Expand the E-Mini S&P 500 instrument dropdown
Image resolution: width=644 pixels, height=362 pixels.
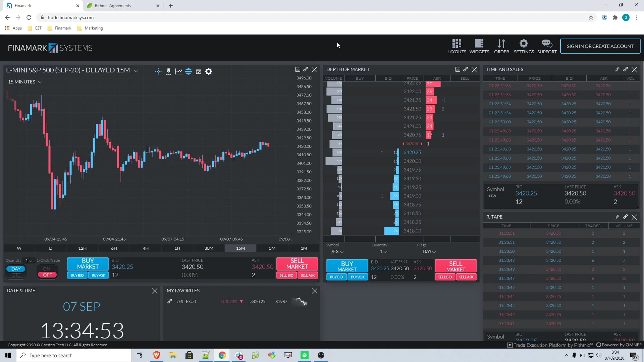pos(136,71)
